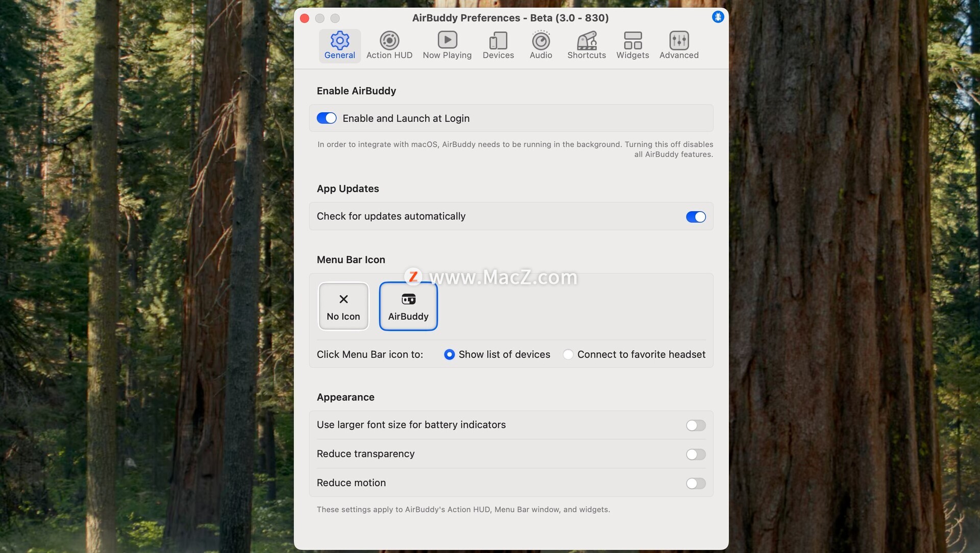The width and height of the screenshot is (980, 553).
Task: Choose the No Icon menu bar option
Action: click(x=344, y=306)
